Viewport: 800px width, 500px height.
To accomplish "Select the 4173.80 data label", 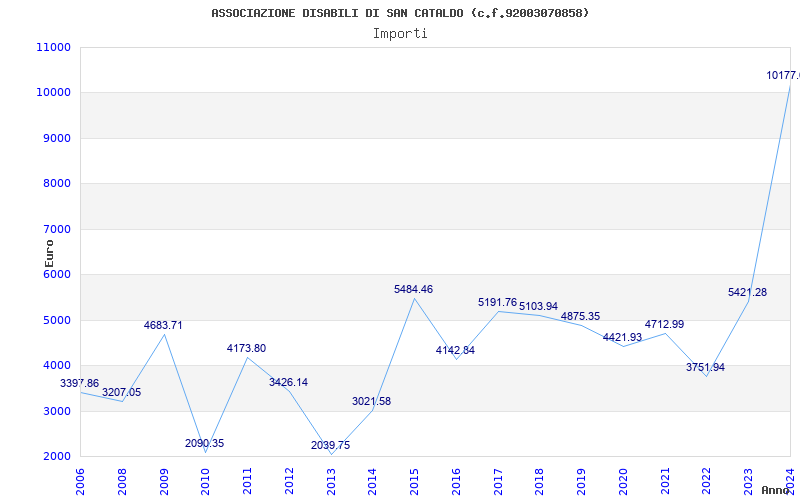I will coord(246,348).
